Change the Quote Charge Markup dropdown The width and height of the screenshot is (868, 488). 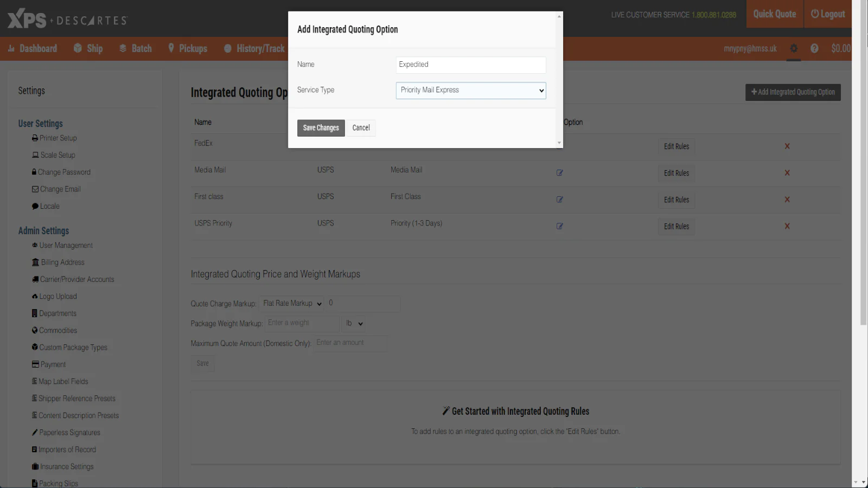pos(291,304)
